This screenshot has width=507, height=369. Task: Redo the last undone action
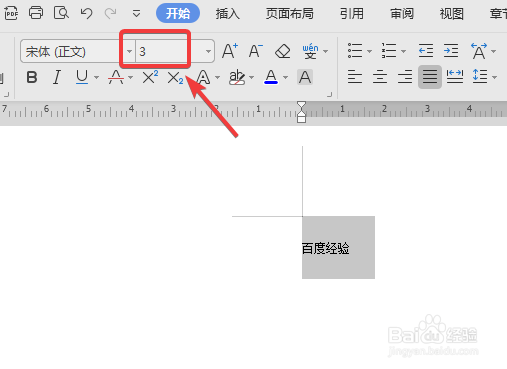click(110, 13)
